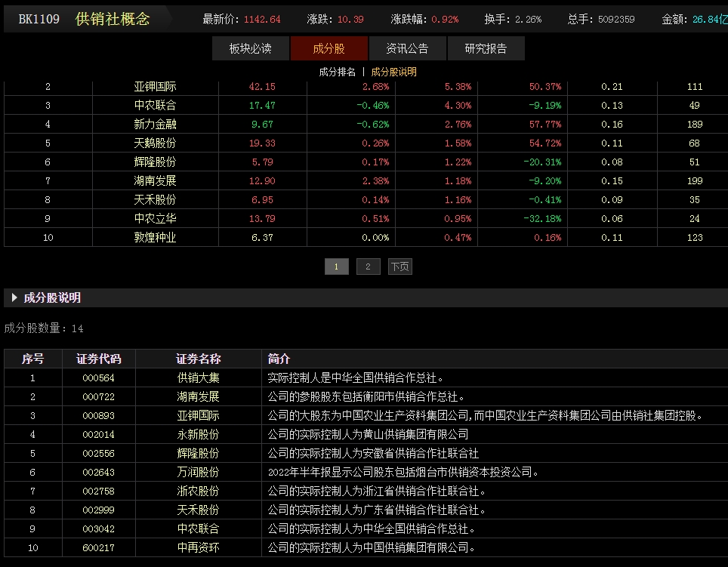This screenshot has width=728, height=567.
Task: Click 万润股份 description about 烟台市供销
Action: click(403, 473)
